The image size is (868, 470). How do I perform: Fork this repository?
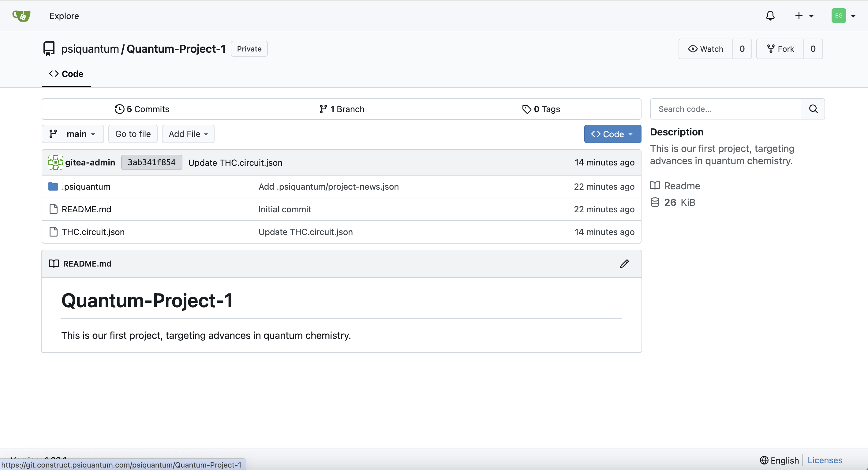pos(780,49)
